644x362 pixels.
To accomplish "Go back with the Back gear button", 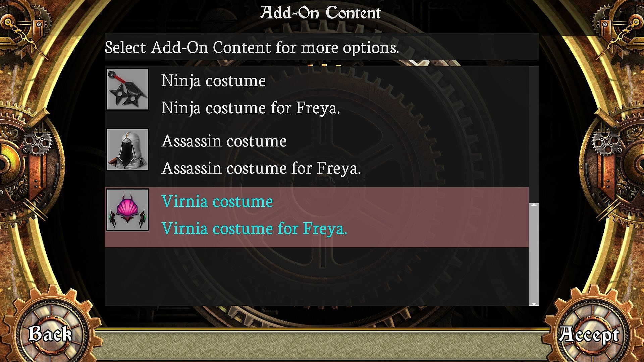I will [50, 334].
